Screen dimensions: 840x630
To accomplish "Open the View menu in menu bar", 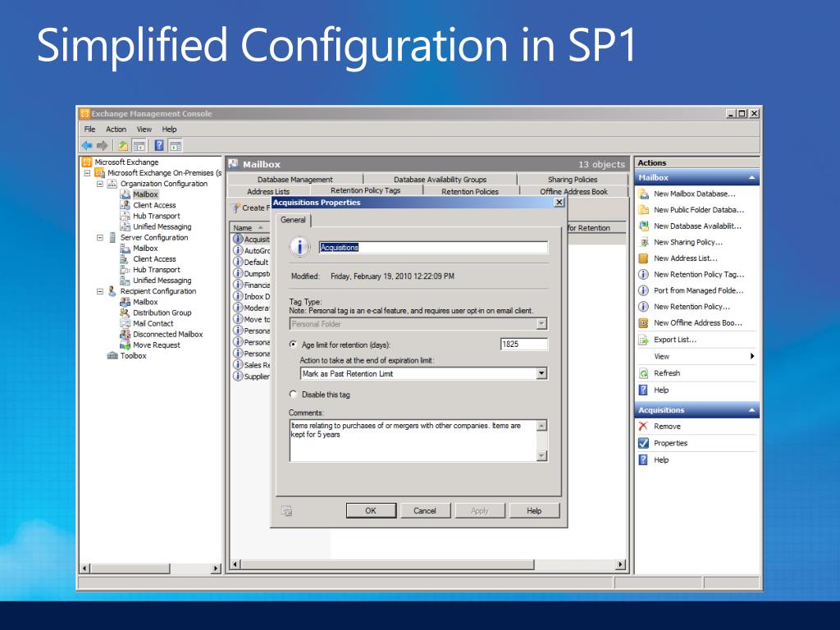I will (144, 129).
